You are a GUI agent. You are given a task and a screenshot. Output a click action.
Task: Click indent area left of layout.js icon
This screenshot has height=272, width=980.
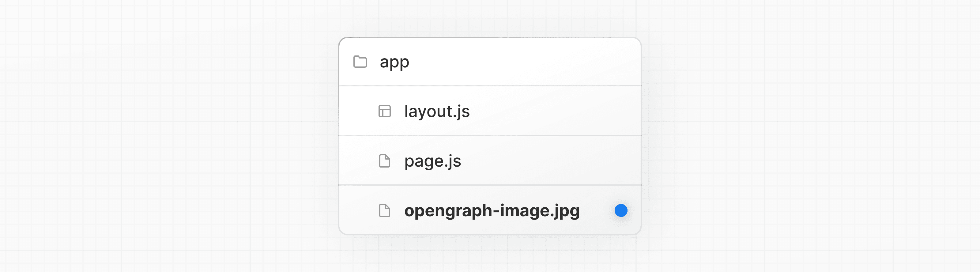tap(358, 111)
